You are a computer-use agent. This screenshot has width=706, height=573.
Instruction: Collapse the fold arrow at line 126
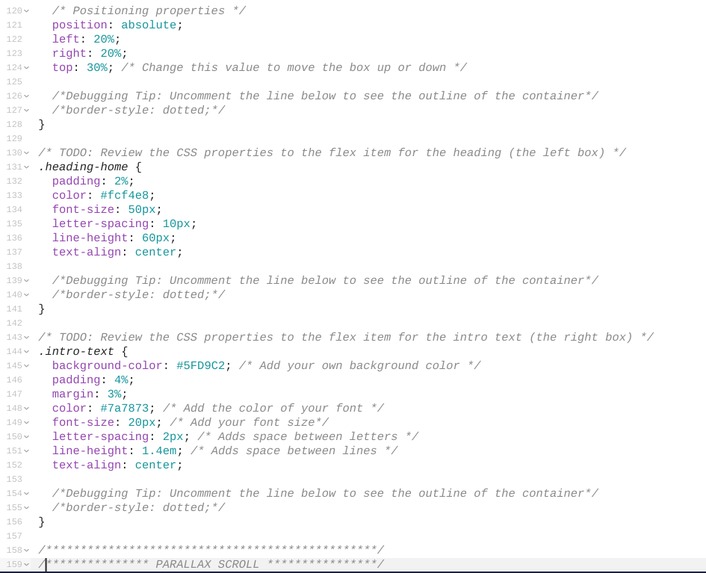point(27,96)
